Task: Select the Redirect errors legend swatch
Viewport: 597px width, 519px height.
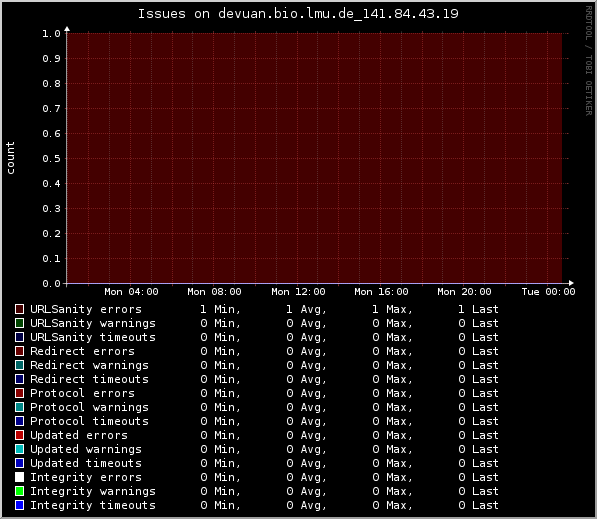Action: tap(19, 351)
